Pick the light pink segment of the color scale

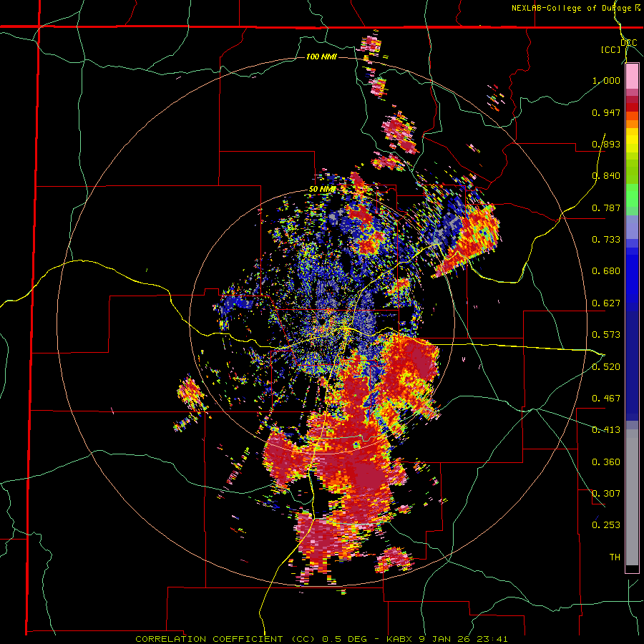632,77
